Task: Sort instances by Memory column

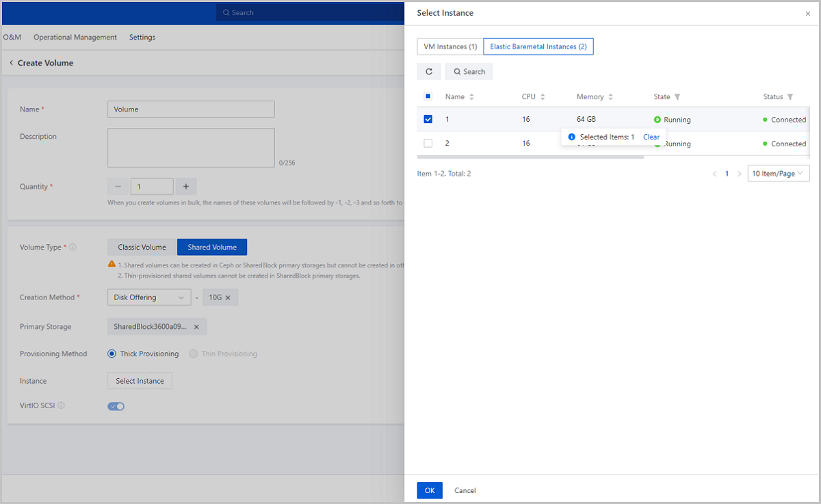Action: [x=610, y=97]
